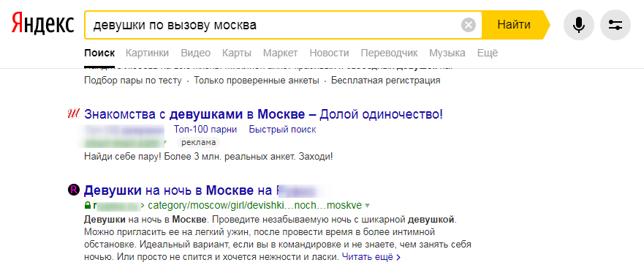The width and height of the screenshot is (644, 279).
Task: Open the Переводчик tab
Action: click(x=389, y=53)
